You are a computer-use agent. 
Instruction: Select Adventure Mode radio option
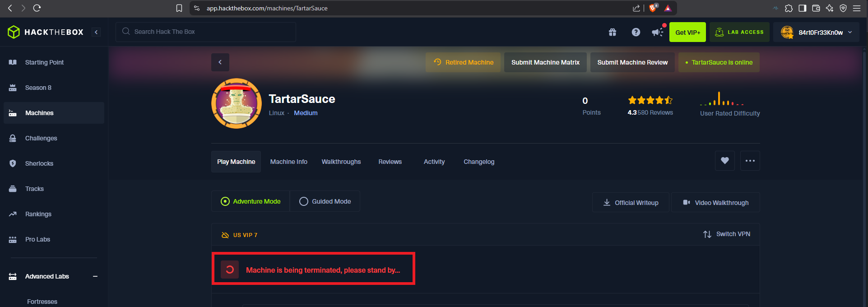coord(251,201)
